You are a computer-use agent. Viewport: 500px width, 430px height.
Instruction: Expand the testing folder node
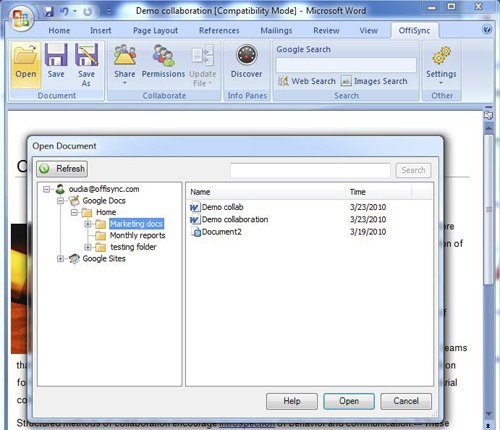tap(88, 247)
